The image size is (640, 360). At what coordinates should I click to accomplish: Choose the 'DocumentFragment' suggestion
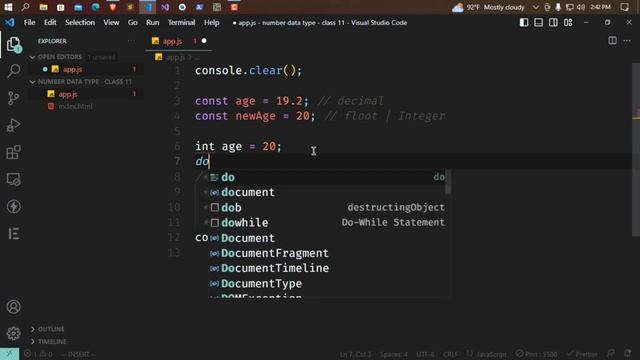click(327, 253)
